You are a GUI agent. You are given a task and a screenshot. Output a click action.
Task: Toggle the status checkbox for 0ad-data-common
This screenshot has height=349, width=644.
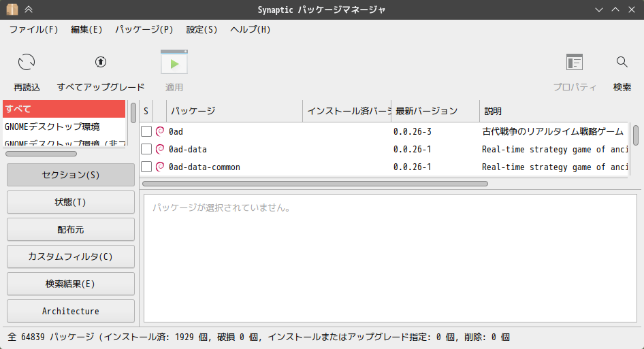146,167
